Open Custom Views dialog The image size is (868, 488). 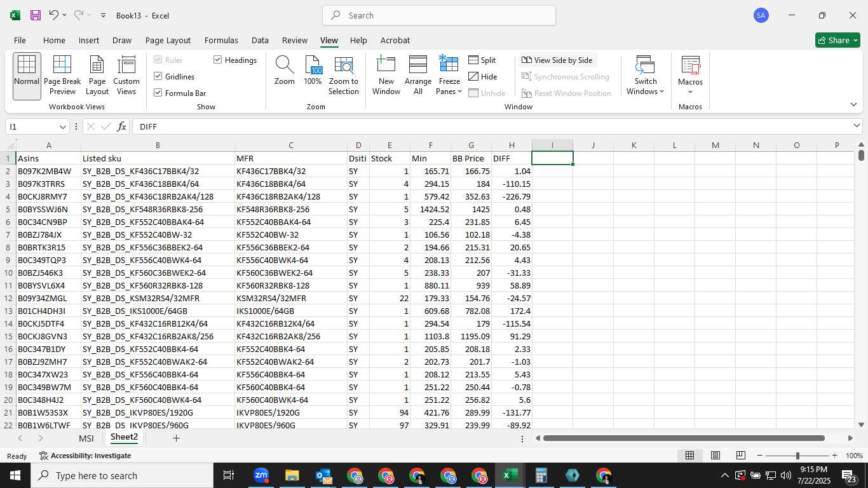click(126, 76)
